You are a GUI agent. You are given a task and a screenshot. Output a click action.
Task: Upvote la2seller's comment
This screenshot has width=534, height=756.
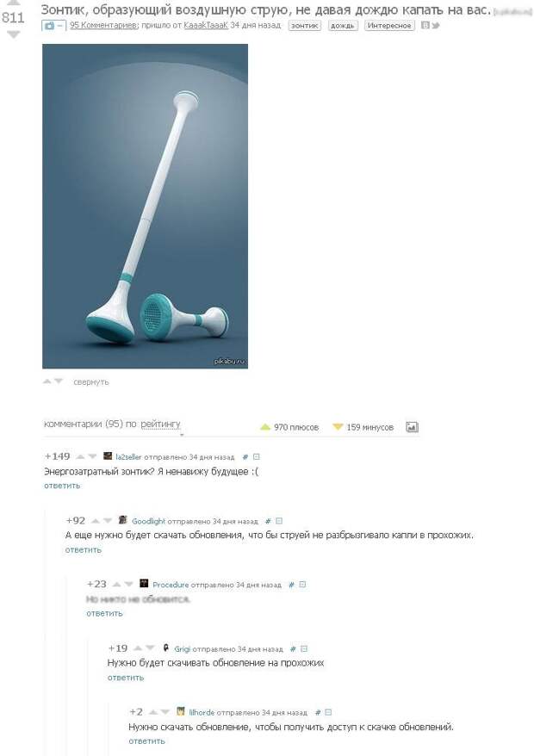point(81,456)
